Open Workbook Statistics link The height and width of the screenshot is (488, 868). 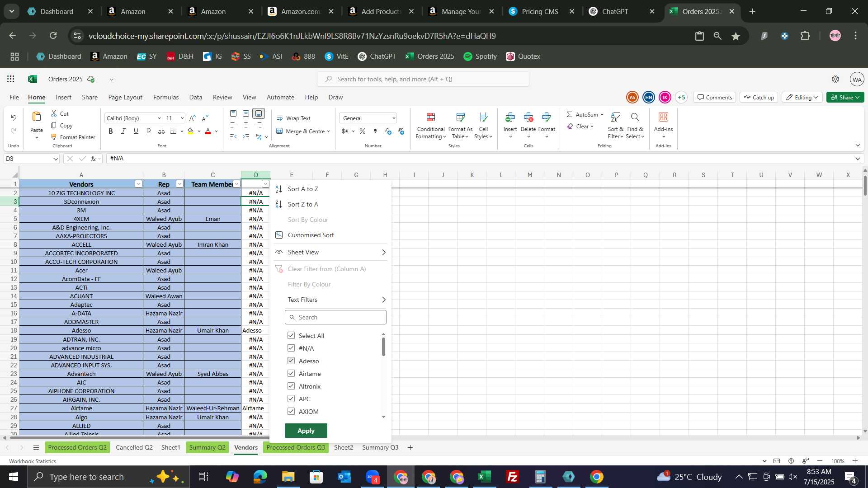(x=33, y=461)
